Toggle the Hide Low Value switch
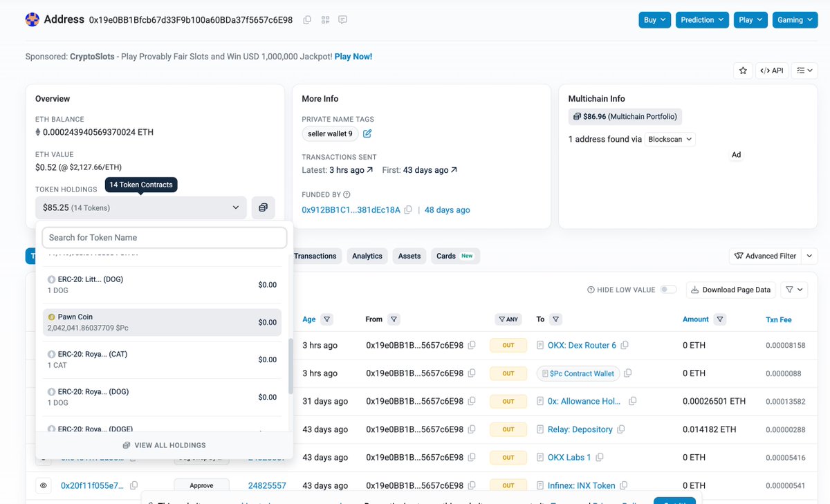Screen dimensions: 830x504 tap(668, 290)
